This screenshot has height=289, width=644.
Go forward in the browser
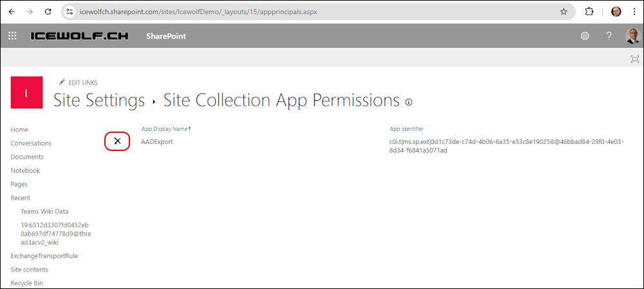point(30,12)
